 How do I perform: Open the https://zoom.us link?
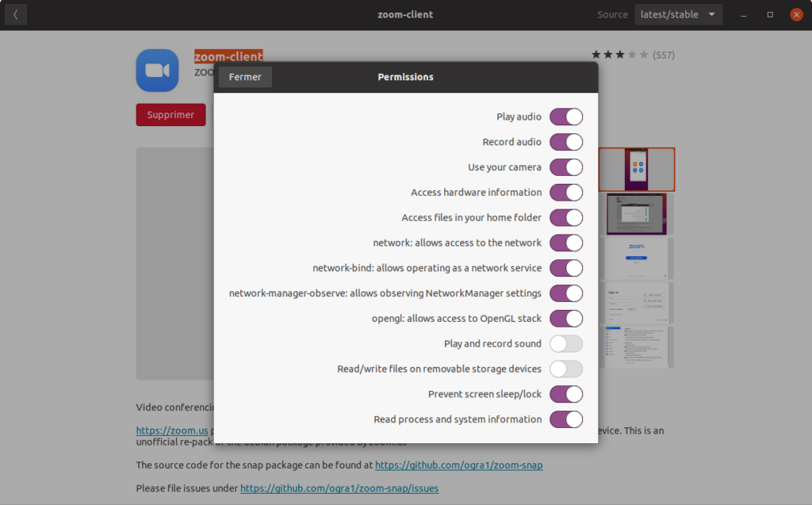[172, 430]
